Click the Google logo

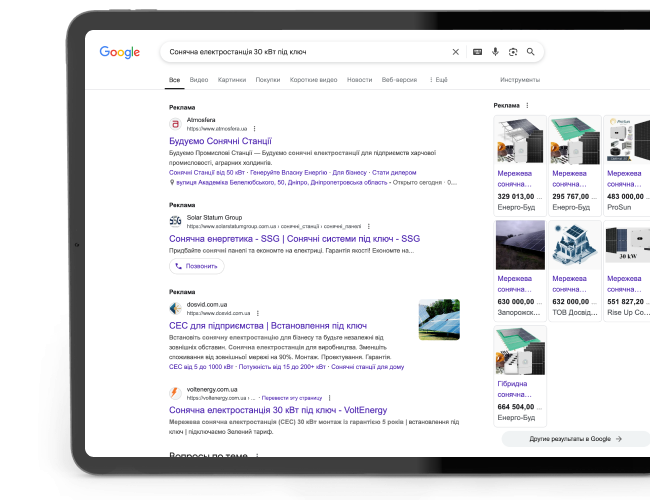coord(119,52)
